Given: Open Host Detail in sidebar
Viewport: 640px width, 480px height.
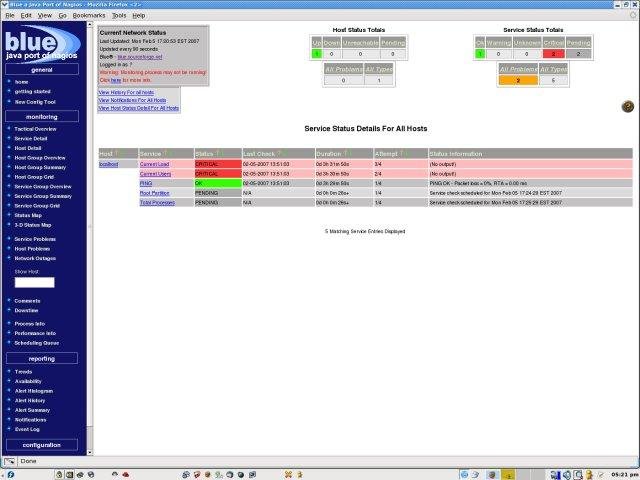Looking at the screenshot, I should tap(28, 148).
